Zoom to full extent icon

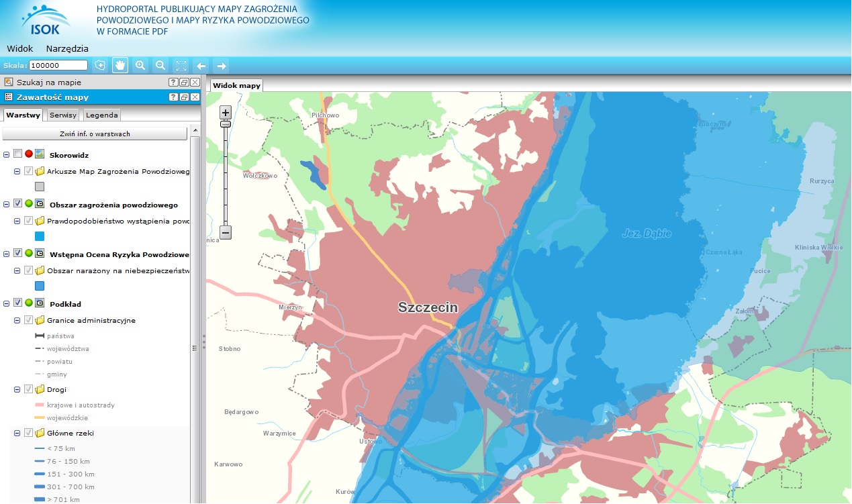[181, 65]
